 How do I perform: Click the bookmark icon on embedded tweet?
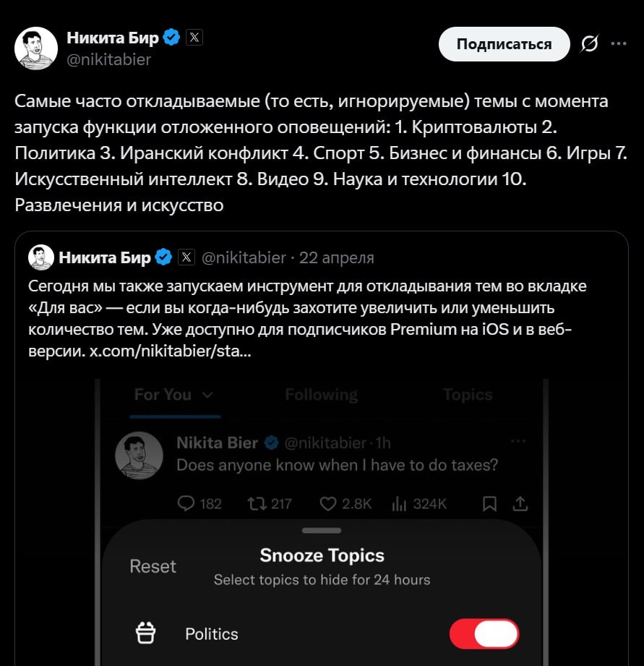click(x=489, y=503)
